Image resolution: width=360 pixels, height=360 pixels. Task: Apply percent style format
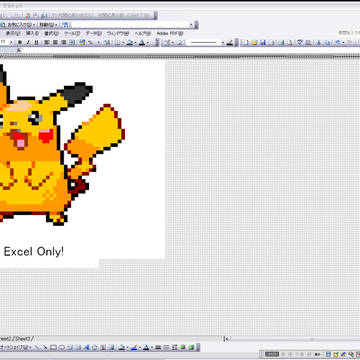tap(90, 42)
